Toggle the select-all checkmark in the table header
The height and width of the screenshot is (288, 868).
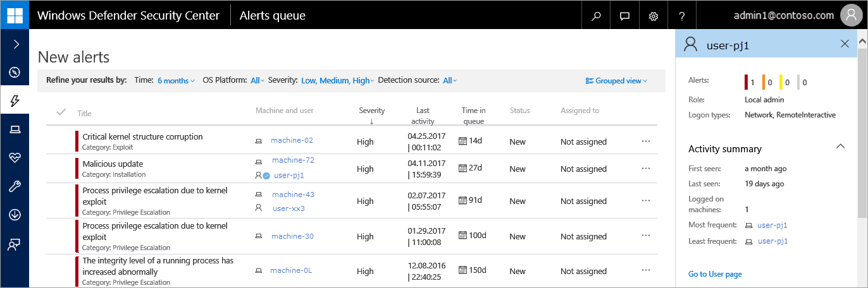(61, 112)
